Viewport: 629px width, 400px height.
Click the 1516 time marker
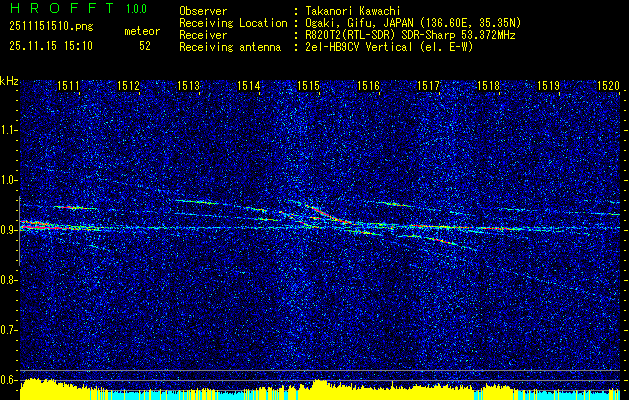pyautogui.click(x=368, y=85)
